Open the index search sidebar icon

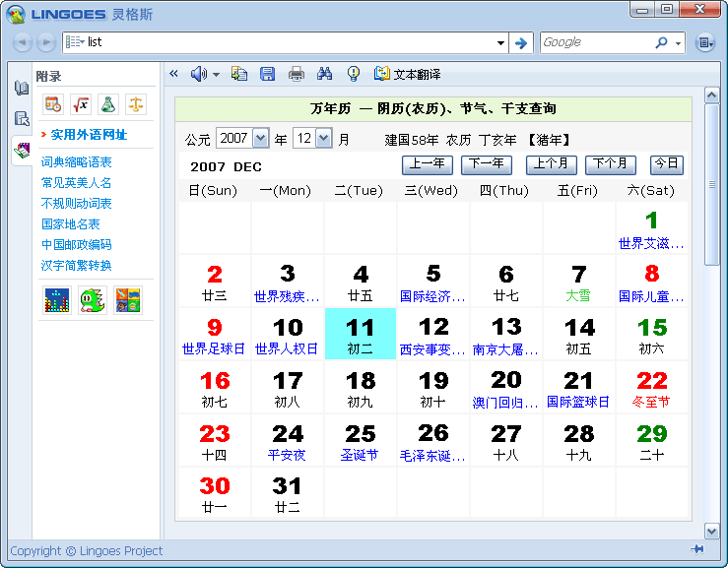pos(21,118)
